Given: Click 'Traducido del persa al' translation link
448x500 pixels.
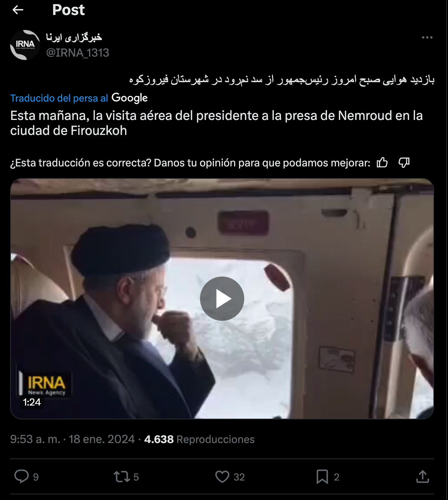Looking at the screenshot, I should point(59,98).
